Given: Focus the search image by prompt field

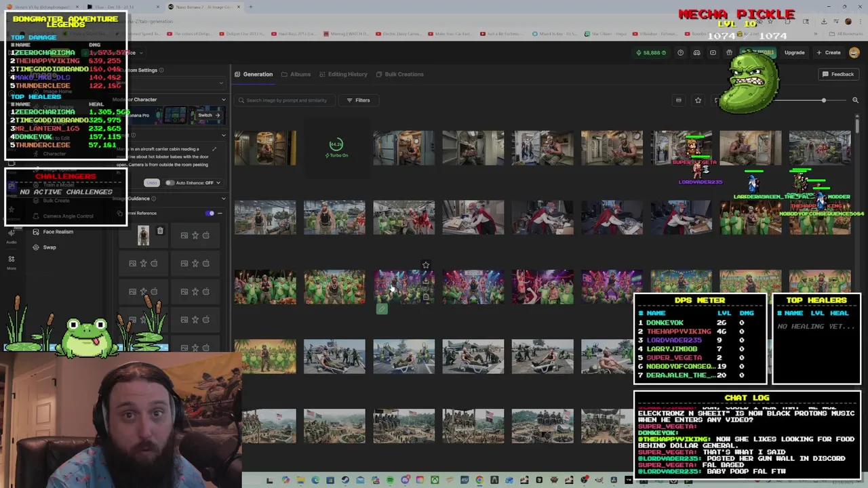Looking at the screenshot, I should pos(283,100).
